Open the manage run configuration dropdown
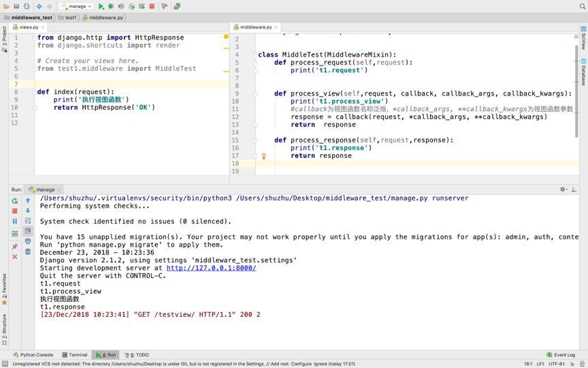Screen dimensions: 588x368 [x=76, y=6]
